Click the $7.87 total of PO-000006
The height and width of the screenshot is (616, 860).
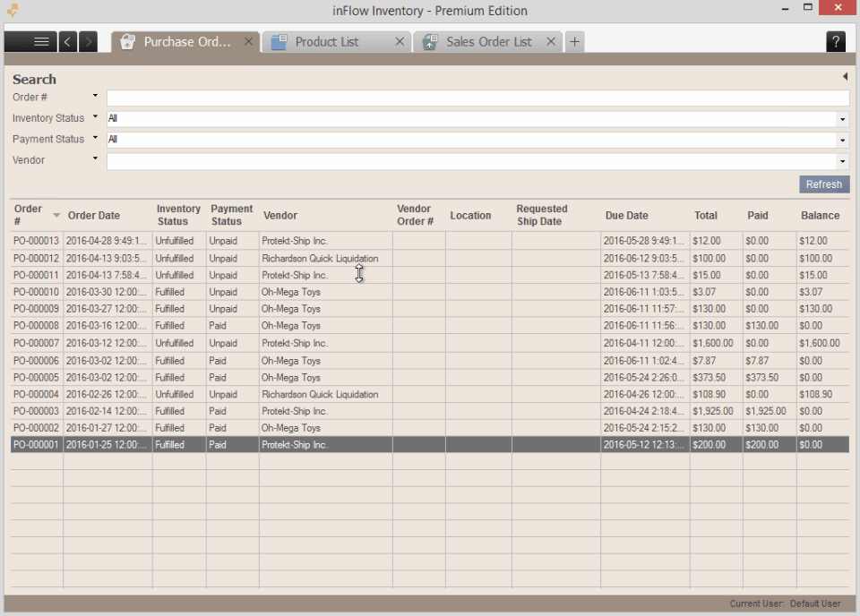click(704, 361)
